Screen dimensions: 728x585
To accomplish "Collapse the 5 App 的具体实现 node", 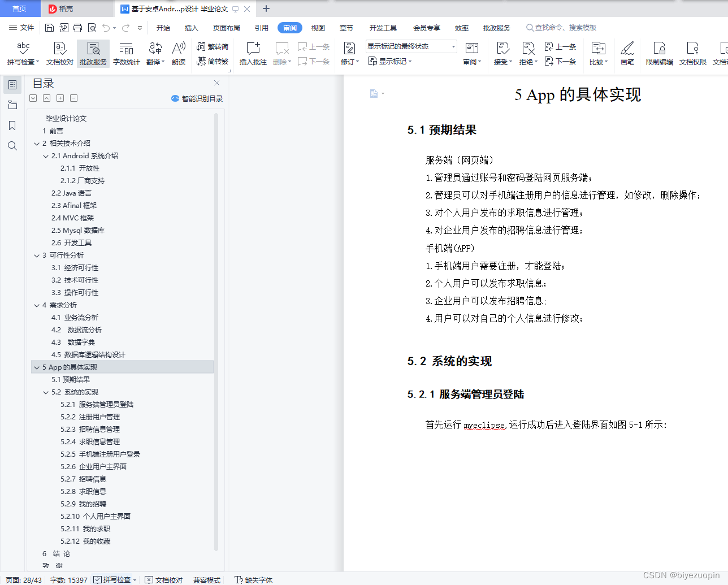I will point(37,367).
